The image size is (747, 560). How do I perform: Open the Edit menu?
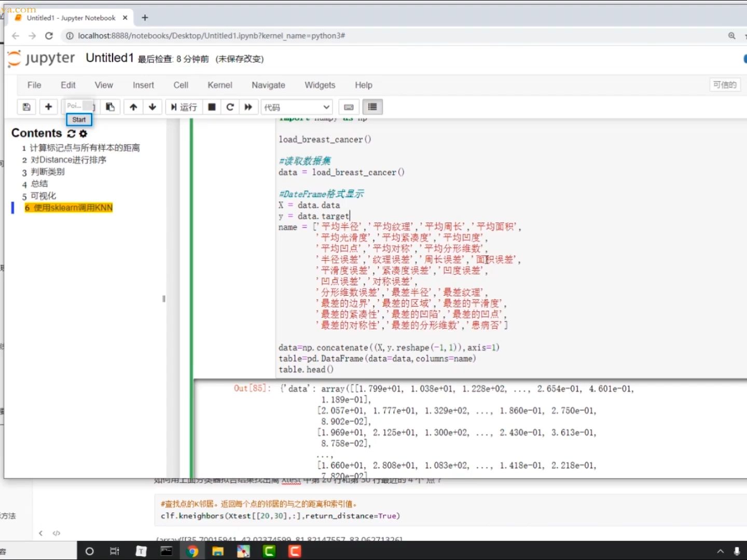click(x=68, y=85)
